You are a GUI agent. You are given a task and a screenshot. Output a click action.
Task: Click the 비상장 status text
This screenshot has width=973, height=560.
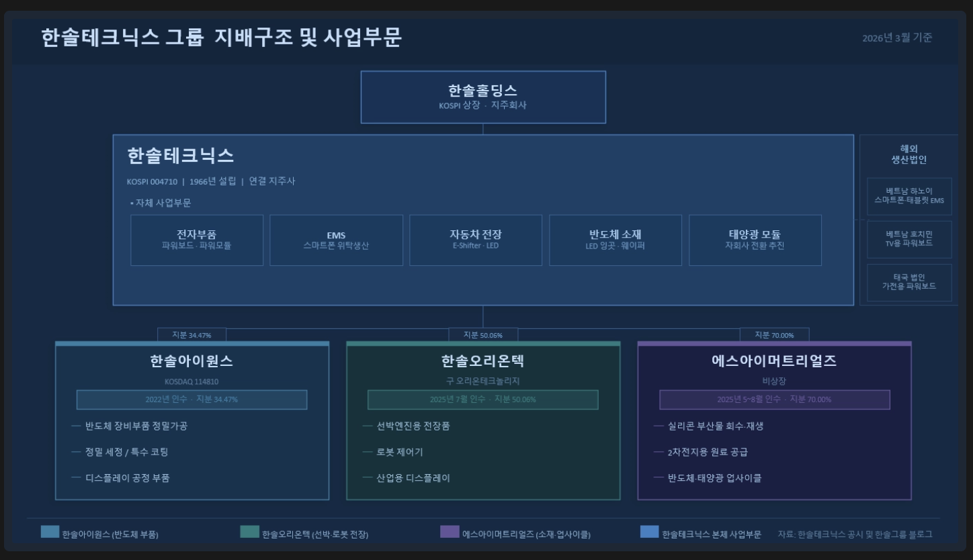click(x=774, y=381)
